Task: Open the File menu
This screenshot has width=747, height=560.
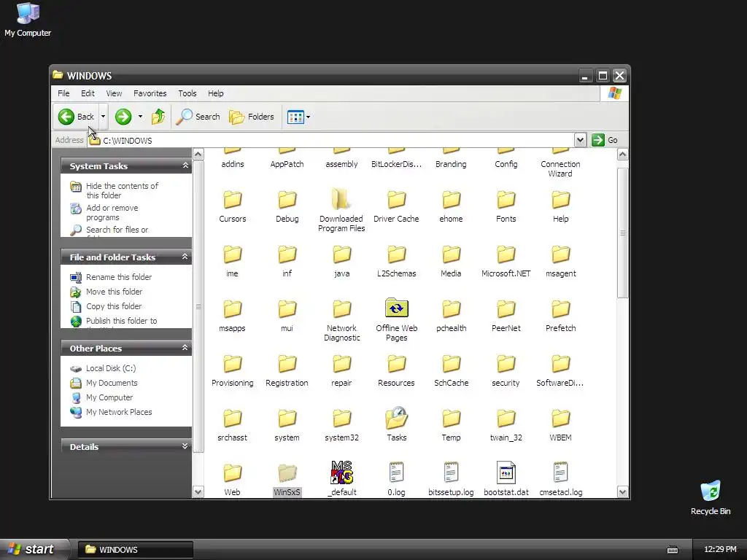Action: pos(63,93)
